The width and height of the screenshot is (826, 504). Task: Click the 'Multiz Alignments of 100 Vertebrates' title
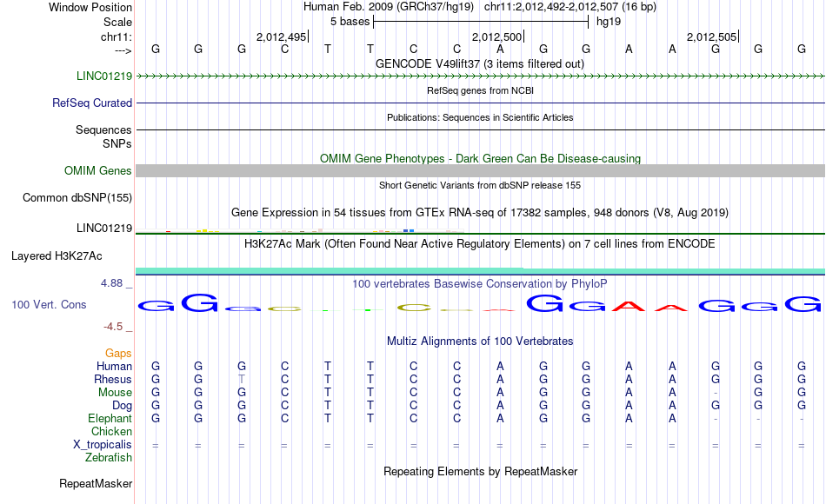tap(480, 342)
